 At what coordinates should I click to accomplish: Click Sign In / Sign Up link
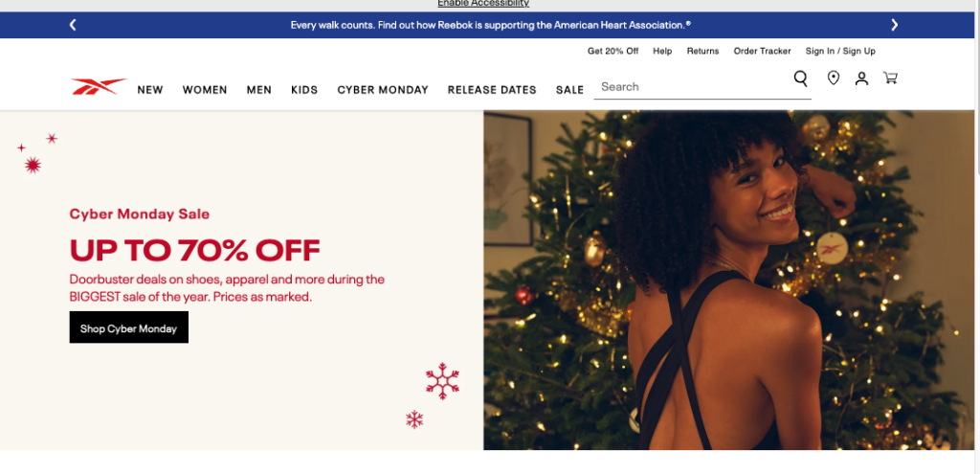(x=840, y=52)
